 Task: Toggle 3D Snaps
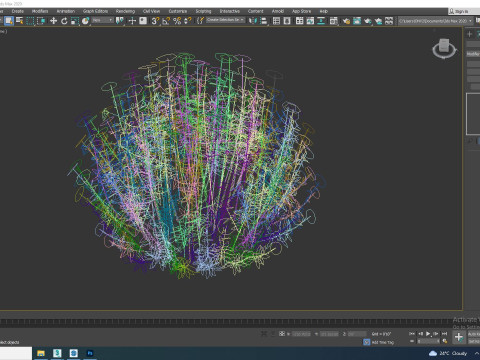[155, 21]
